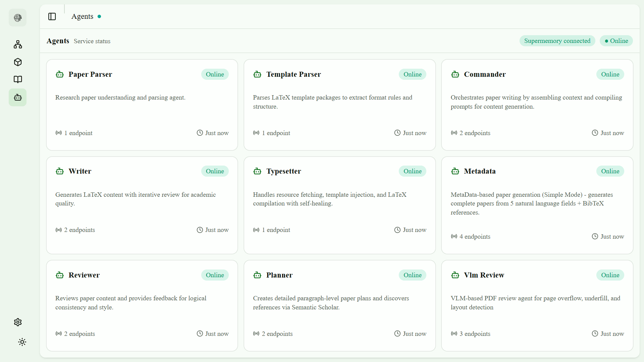Click the Paper Parser robot icon
The width and height of the screenshot is (644, 362).
[60, 74]
